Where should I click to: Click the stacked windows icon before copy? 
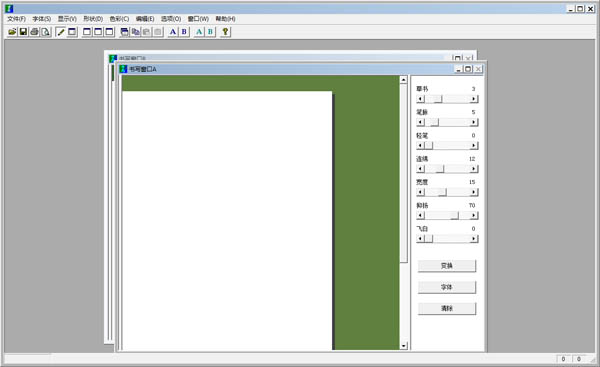point(124,32)
